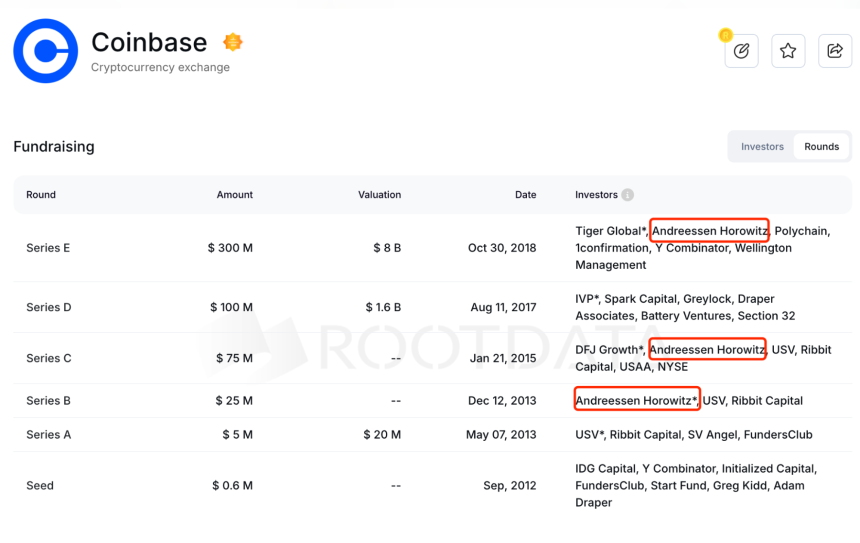The width and height of the screenshot is (860, 543).
Task: Favorite Coinbase with the star icon
Action: tap(788, 51)
